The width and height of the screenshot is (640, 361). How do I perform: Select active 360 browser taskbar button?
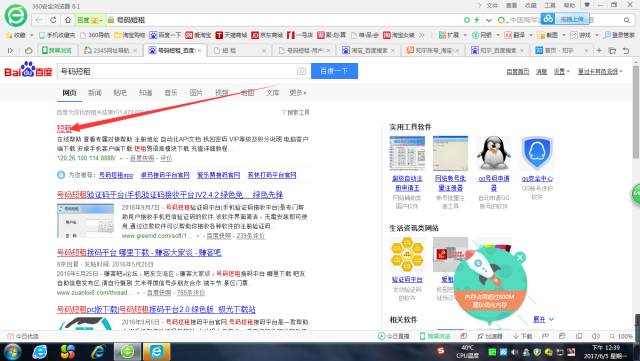pos(127,352)
